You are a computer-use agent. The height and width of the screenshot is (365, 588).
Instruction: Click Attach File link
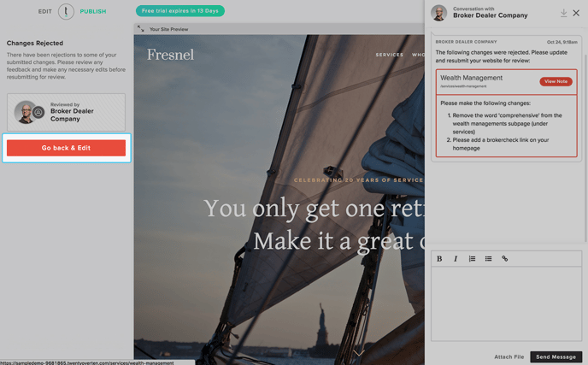pyautogui.click(x=509, y=356)
